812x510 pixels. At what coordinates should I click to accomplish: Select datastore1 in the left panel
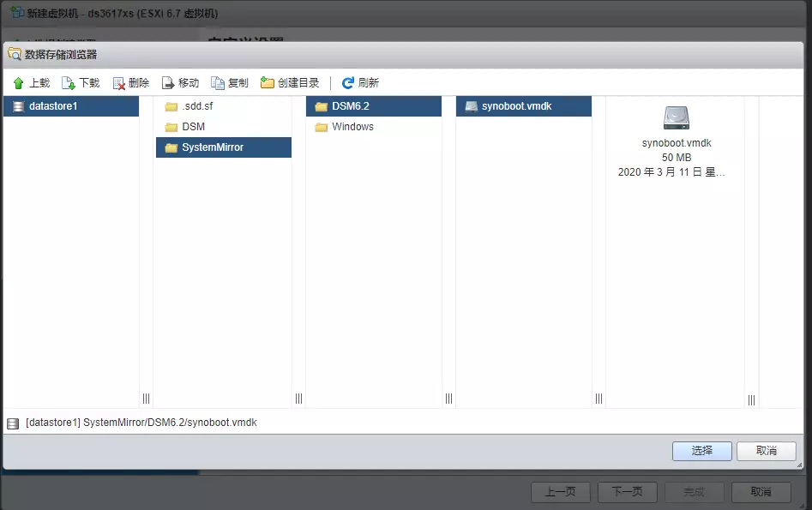pos(51,106)
